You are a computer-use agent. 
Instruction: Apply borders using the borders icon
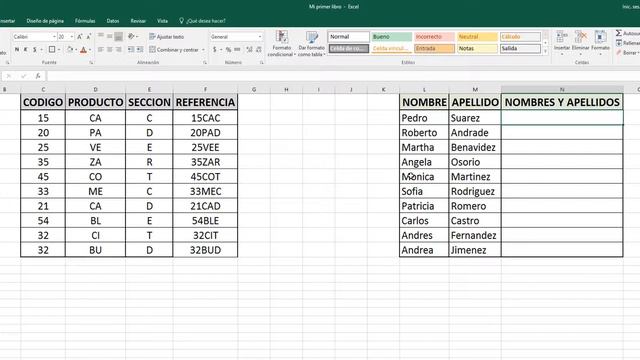(52, 49)
